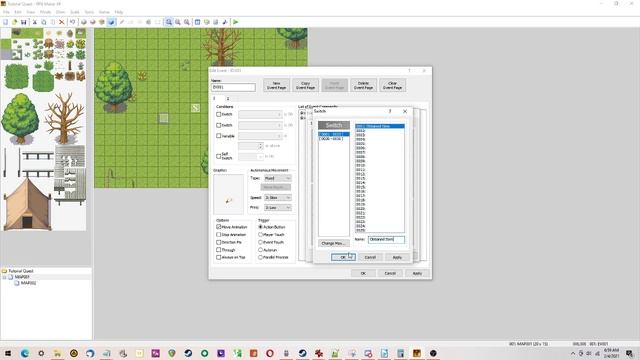640x360 pixels.
Task: Pick the large green tree tile
Action: click(x=20, y=118)
